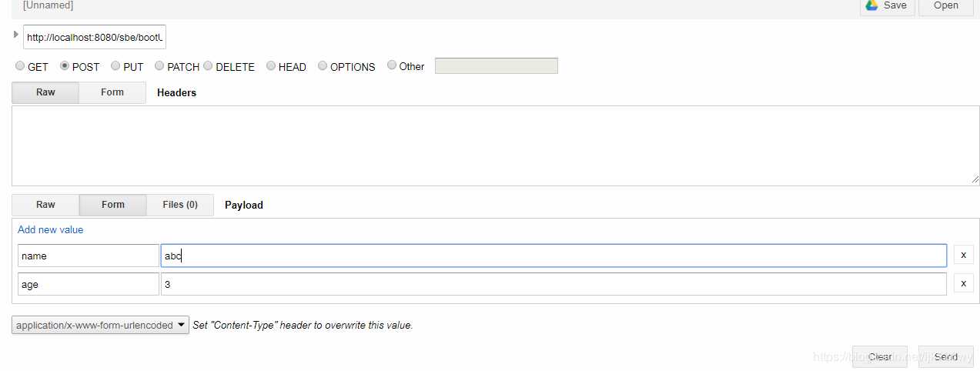Open the Files (0) payload tab
The height and width of the screenshot is (371, 980).
coord(180,205)
